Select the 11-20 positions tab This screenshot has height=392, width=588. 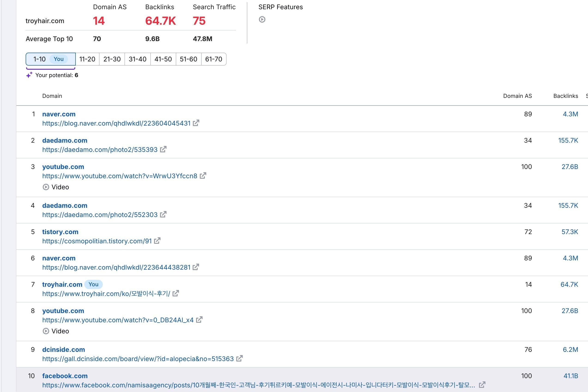(x=87, y=59)
